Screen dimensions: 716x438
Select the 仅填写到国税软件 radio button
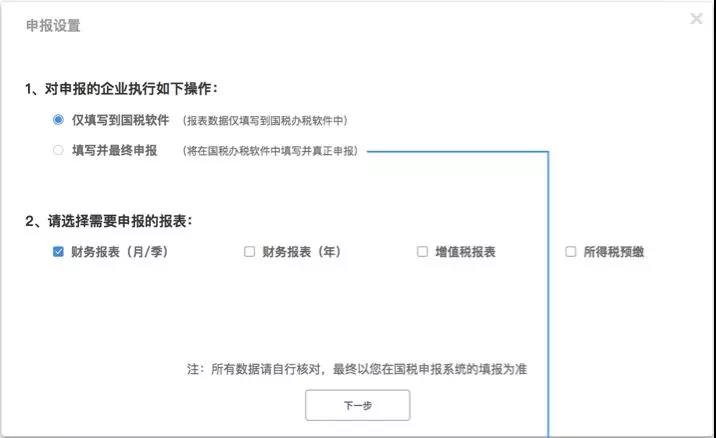click(58, 120)
